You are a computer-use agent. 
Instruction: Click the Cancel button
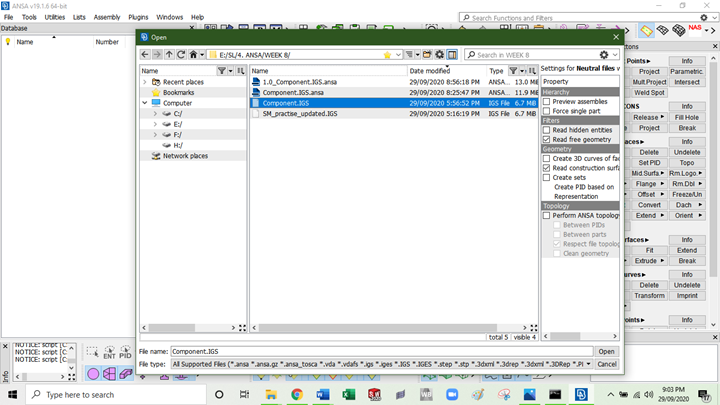606,364
